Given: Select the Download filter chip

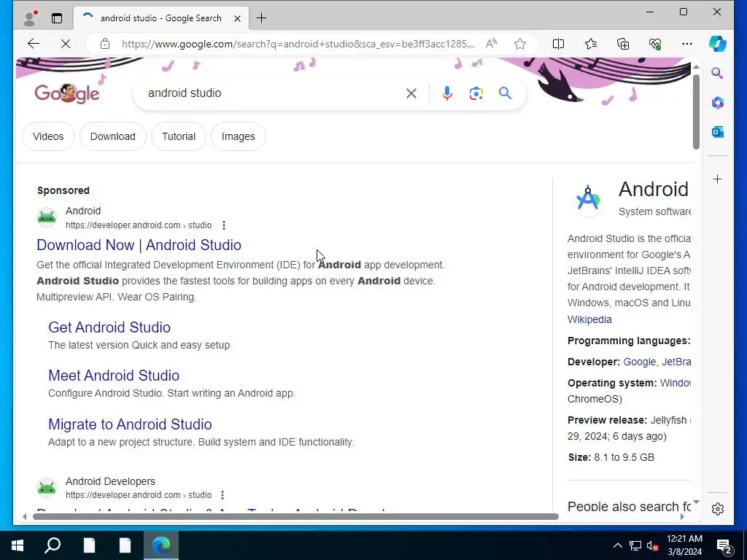Looking at the screenshot, I should [113, 136].
